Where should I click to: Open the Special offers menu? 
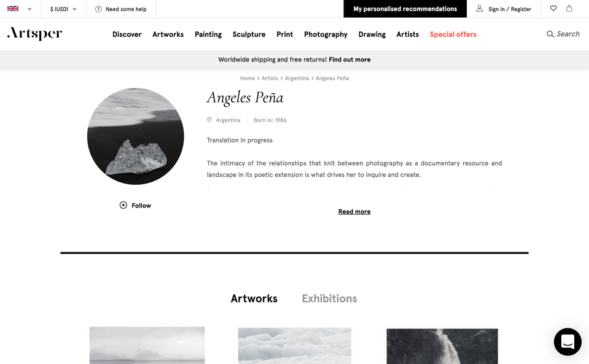tap(453, 34)
